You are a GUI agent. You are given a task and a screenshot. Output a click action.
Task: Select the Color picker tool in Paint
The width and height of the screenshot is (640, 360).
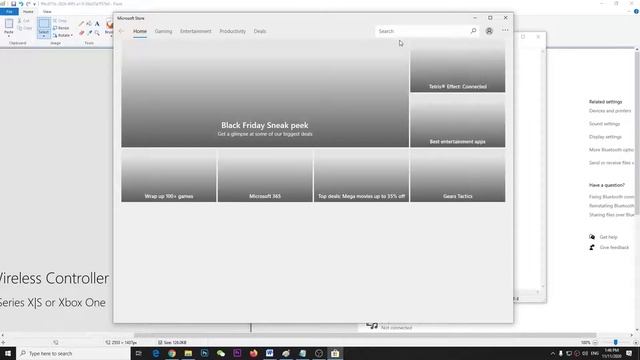point(89,33)
